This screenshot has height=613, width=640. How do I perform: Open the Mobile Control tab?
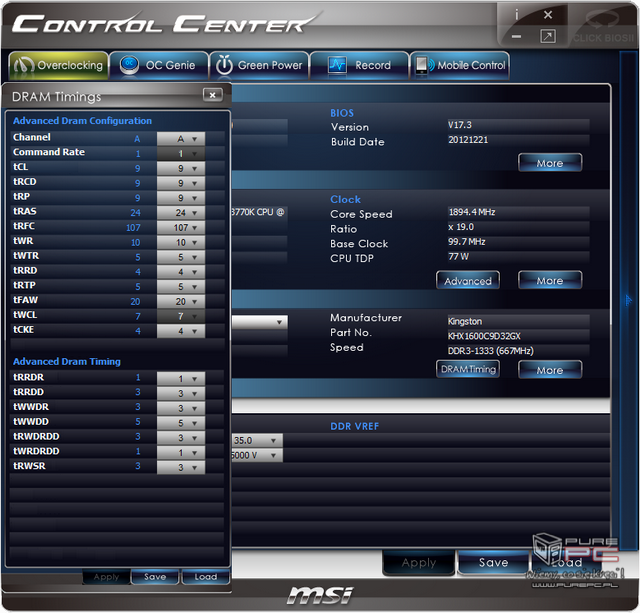(x=460, y=65)
